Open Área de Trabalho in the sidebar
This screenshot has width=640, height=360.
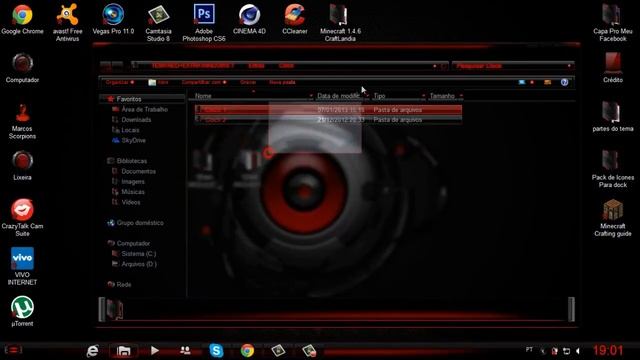pos(140,109)
